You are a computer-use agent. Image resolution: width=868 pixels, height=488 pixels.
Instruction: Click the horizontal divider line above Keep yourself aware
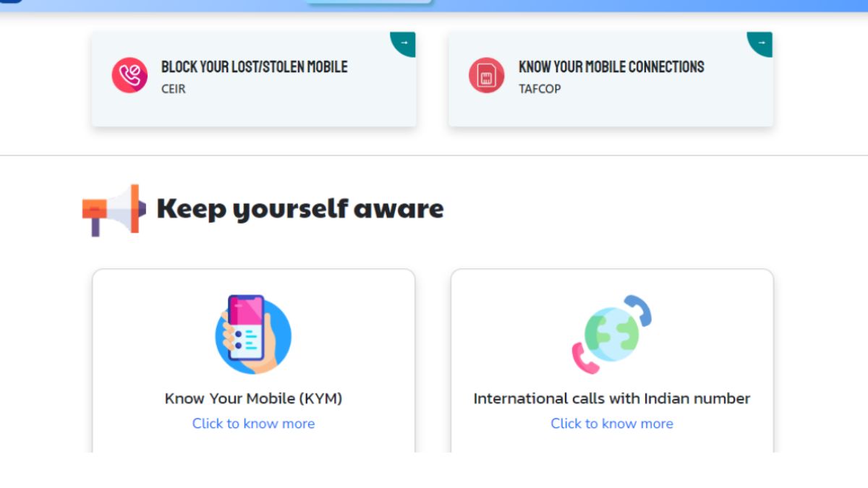pos(434,155)
